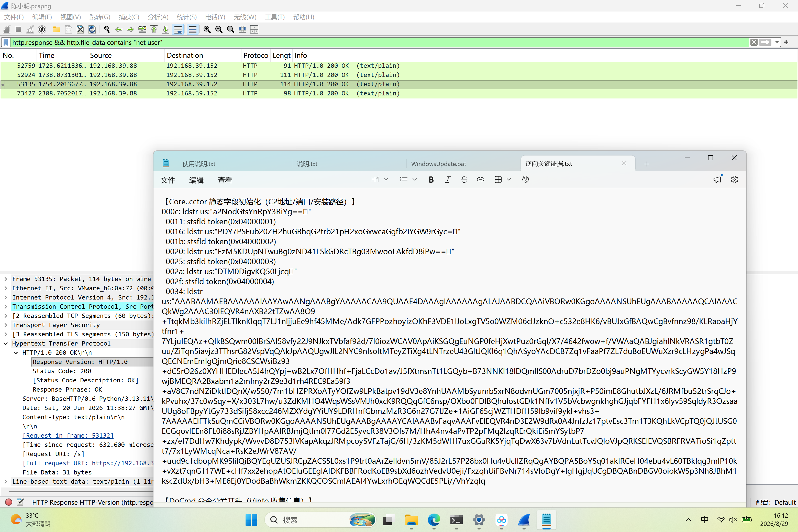The width and height of the screenshot is (798, 532).
Task: Toggle packet list colorization
Action: 193,29
